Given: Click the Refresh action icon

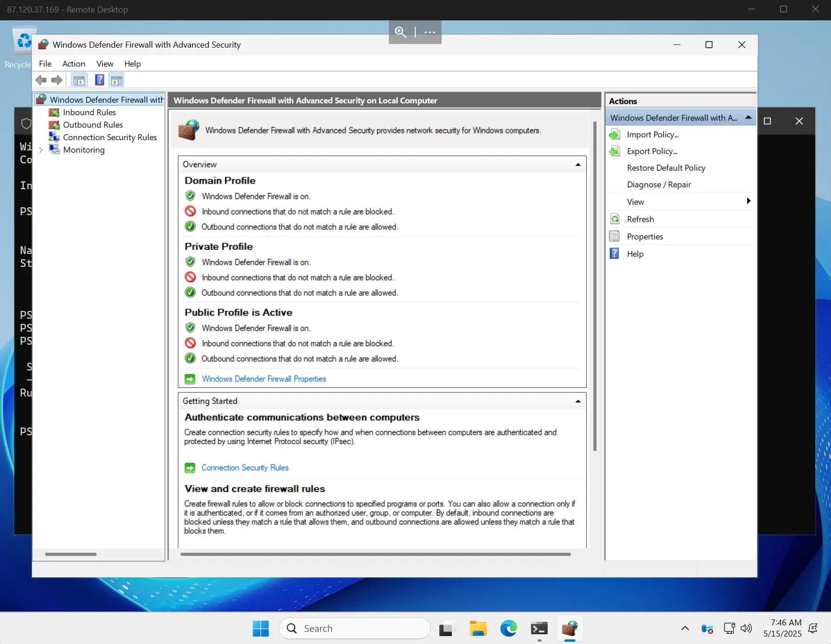Looking at the screenshot, I should tap(615, 219).
